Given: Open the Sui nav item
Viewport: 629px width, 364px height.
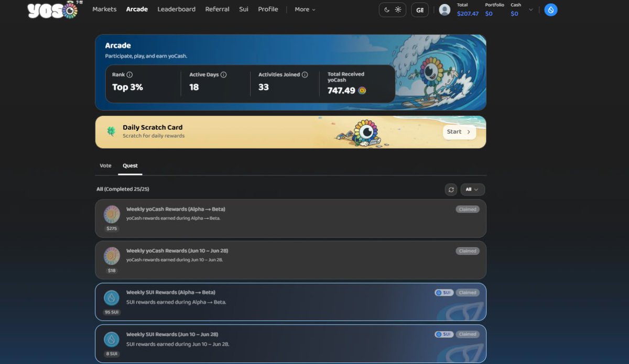Looking at the screenshot, I should pos(244,9).
